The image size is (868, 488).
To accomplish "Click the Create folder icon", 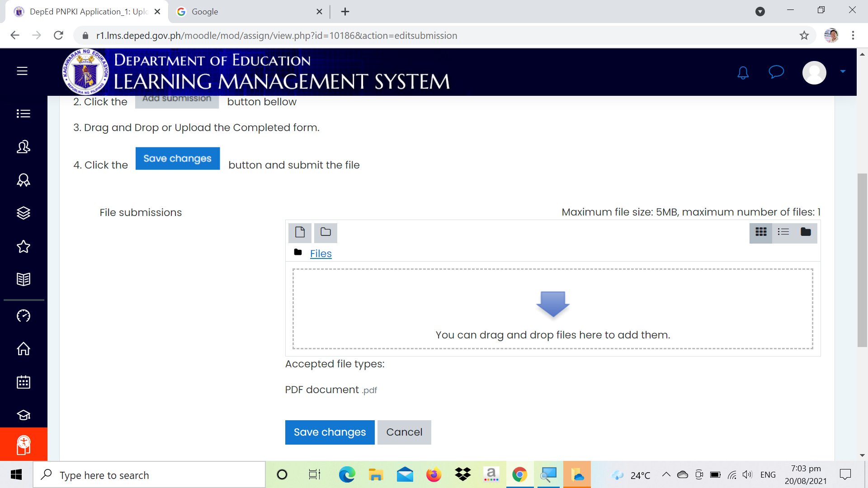I will pos(325,233).
